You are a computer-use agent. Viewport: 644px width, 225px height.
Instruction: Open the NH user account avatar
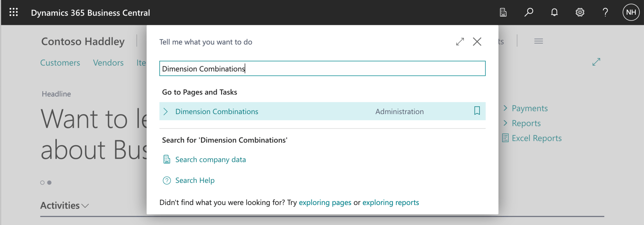[x=631, y=12]
